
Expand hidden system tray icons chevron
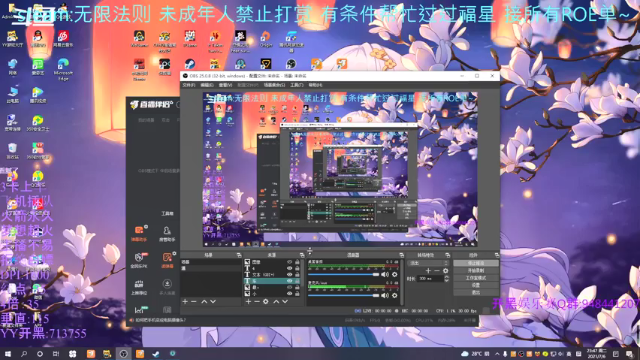coord(497,353)
